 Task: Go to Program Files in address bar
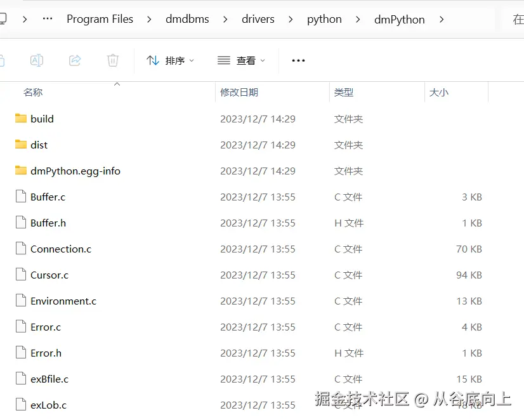(x=100, y=19)
